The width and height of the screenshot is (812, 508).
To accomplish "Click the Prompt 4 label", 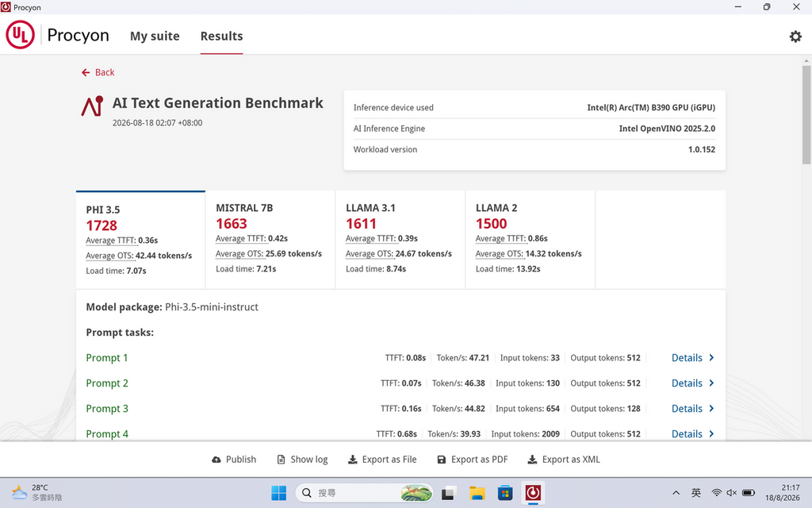I will (x=107, y=434).
